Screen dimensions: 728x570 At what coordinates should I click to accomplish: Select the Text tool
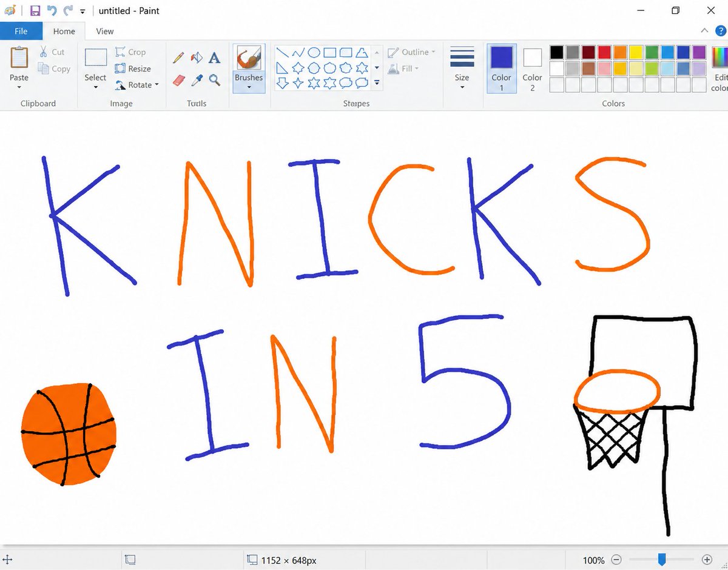(x=214, y=58)
